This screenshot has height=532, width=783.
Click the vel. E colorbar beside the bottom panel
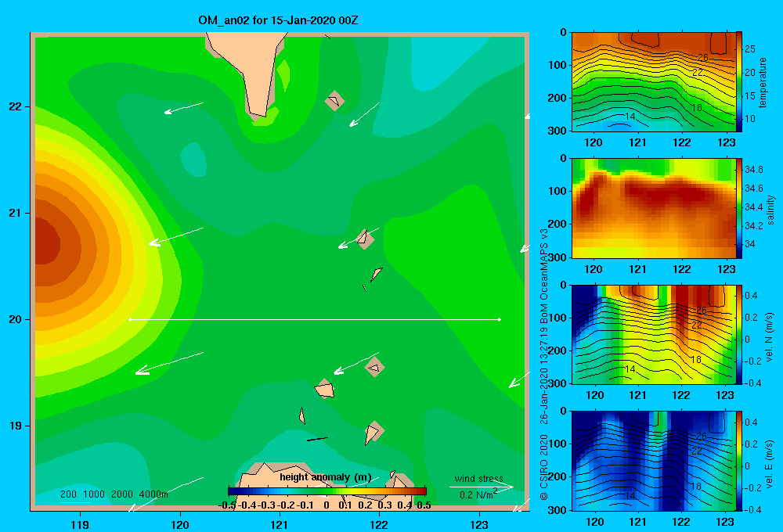739,461
